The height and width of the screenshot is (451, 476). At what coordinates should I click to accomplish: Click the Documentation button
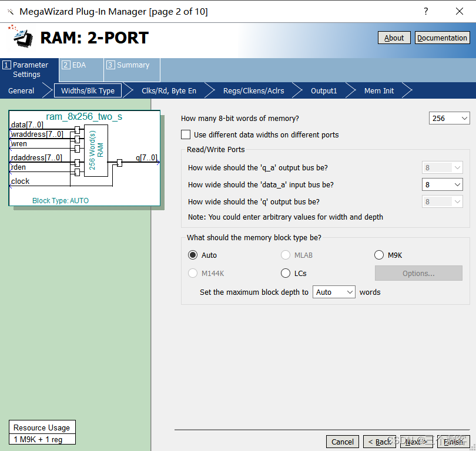tap(442, 38)
